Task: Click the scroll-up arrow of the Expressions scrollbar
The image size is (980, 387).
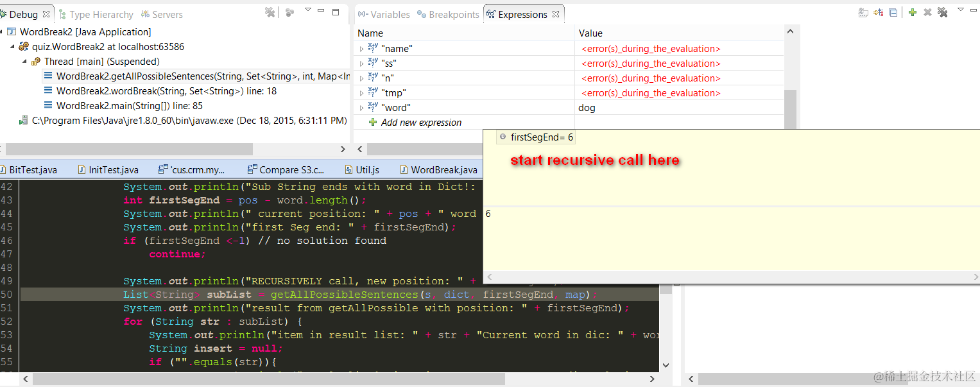Action: pyautogui.click(x=790, y=31)
